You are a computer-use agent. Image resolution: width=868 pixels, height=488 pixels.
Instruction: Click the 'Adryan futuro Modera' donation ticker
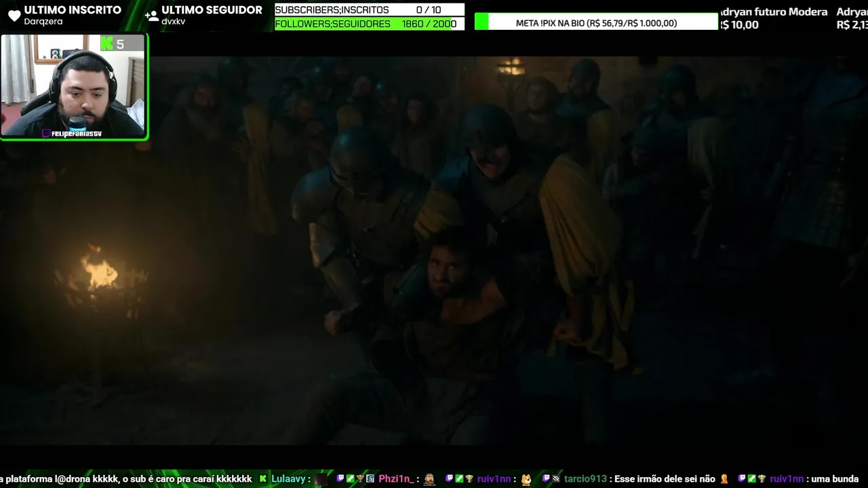(773, 12)
